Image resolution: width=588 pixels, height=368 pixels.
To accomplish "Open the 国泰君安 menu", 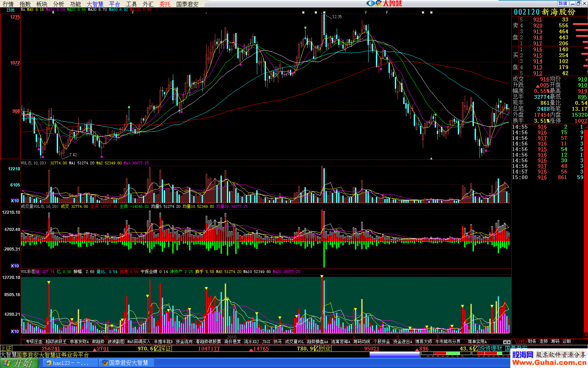I will (x=187, y=4).
